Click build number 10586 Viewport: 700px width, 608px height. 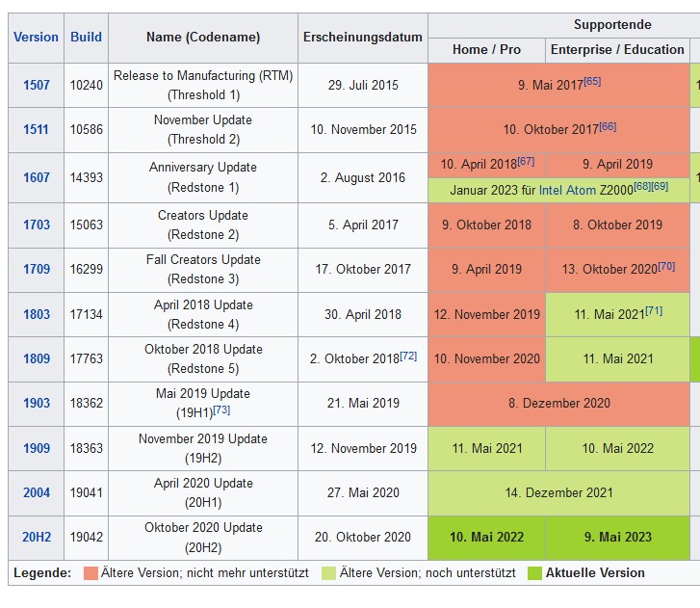[x=86, y=129]
